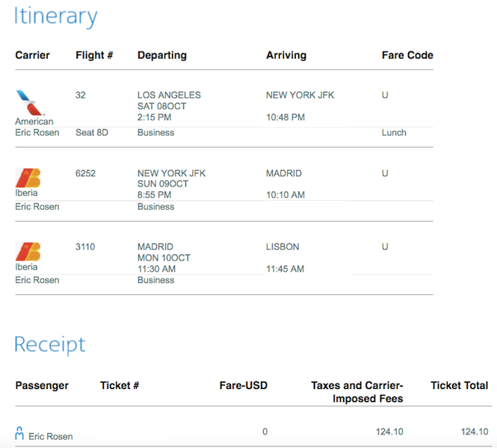
Task: Click the passenger icon in the Receipt section
Action: tap(19, 433)
